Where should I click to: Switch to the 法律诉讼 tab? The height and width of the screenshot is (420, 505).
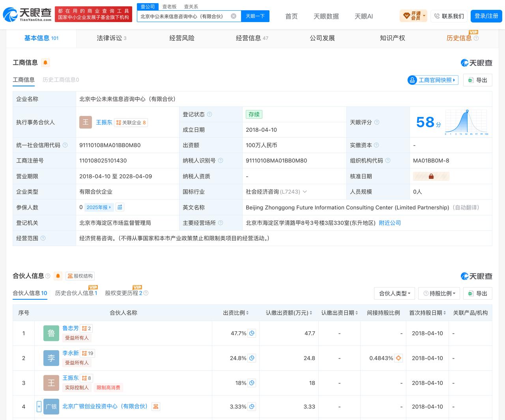tap(111, 38)
